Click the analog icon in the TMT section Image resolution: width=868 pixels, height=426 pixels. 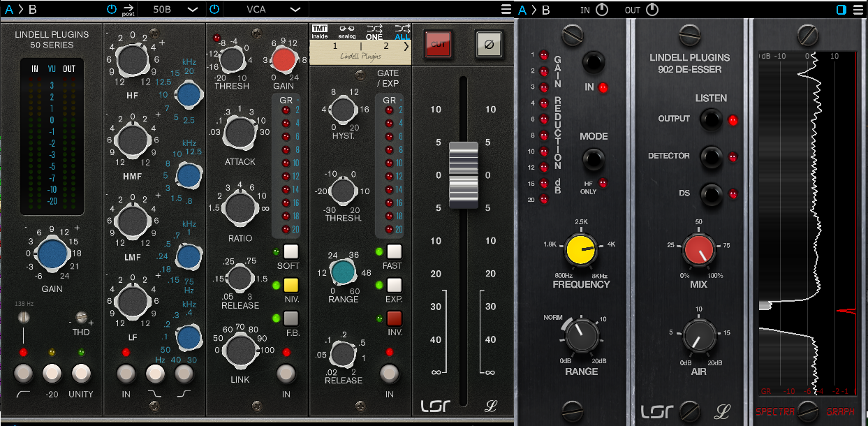[x=347, y=31]
